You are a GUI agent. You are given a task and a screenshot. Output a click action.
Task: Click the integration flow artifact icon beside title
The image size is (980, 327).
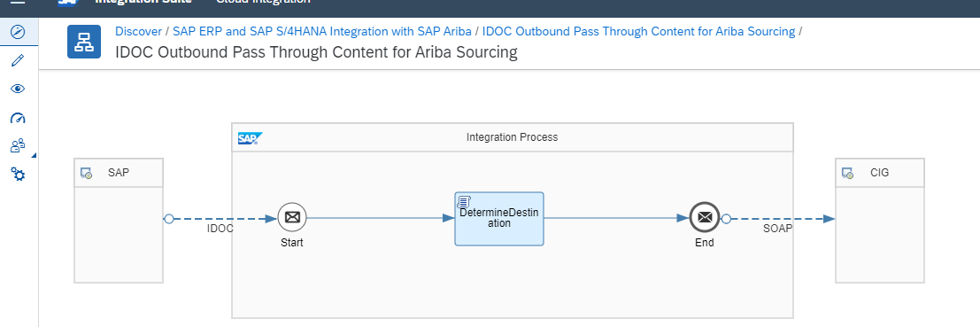point(84,42)
